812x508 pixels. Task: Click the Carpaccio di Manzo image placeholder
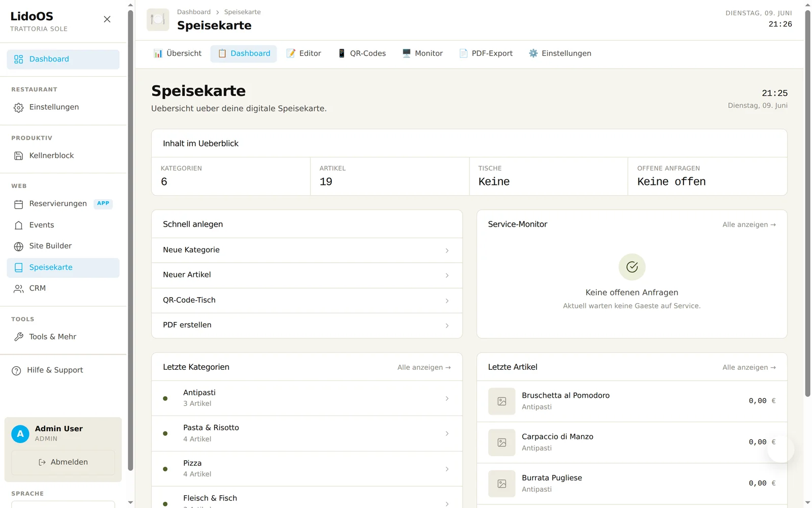502,442
